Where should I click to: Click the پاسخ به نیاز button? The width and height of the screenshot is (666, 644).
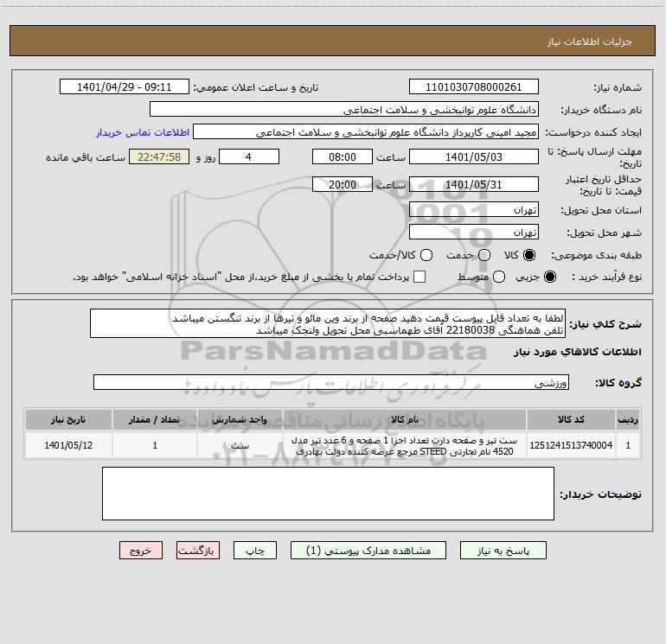point(503,551)
